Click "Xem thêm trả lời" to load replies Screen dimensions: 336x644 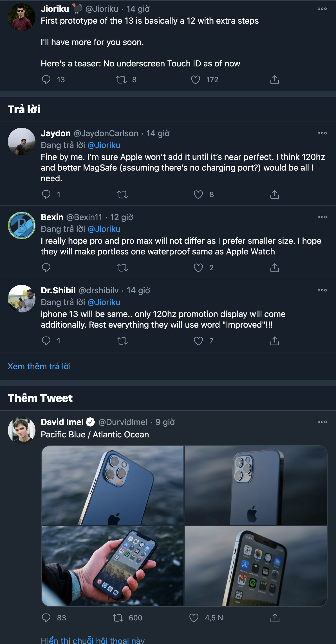(x=39, y=366)
